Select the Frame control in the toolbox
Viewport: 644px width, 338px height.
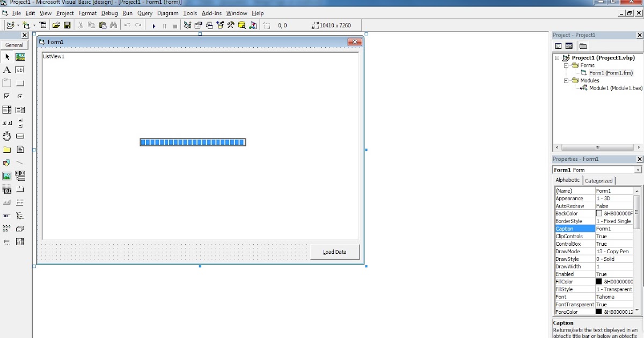(x=8, y=83)
